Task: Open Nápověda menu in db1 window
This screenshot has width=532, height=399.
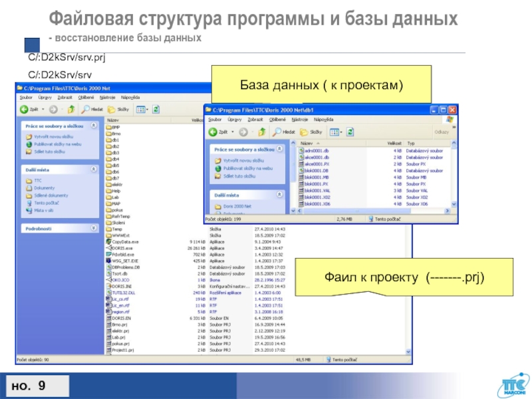Action: click(x=323, y=120)
